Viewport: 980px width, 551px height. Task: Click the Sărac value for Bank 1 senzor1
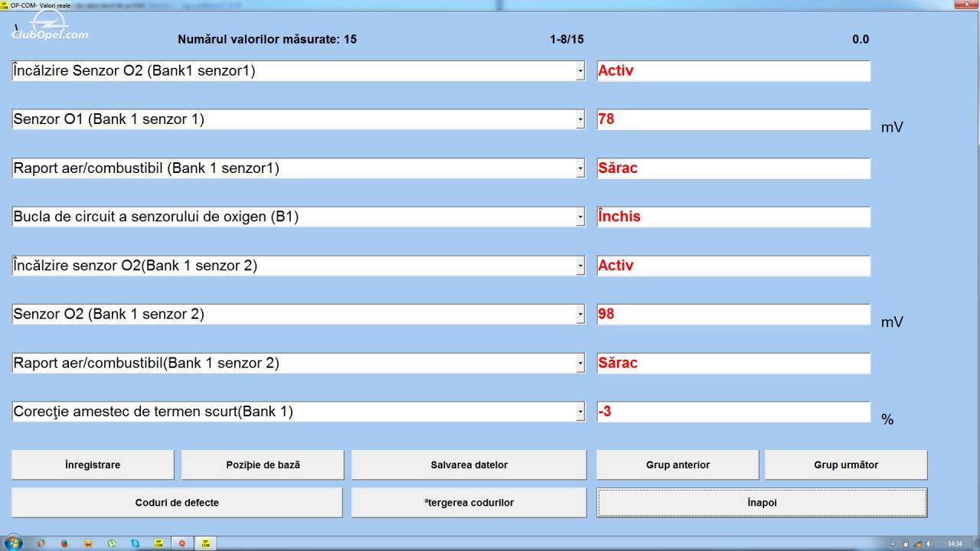click(733, 168)
